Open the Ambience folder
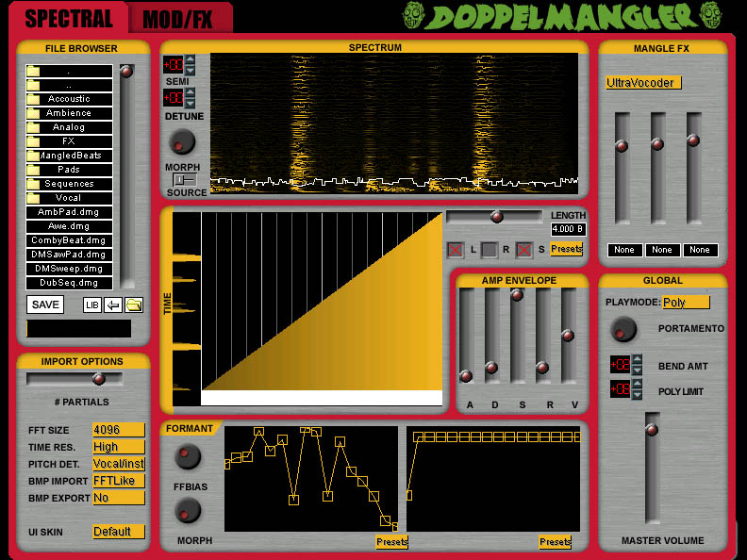The height and width of the screenshot is (560, 747). click(69, 113)
